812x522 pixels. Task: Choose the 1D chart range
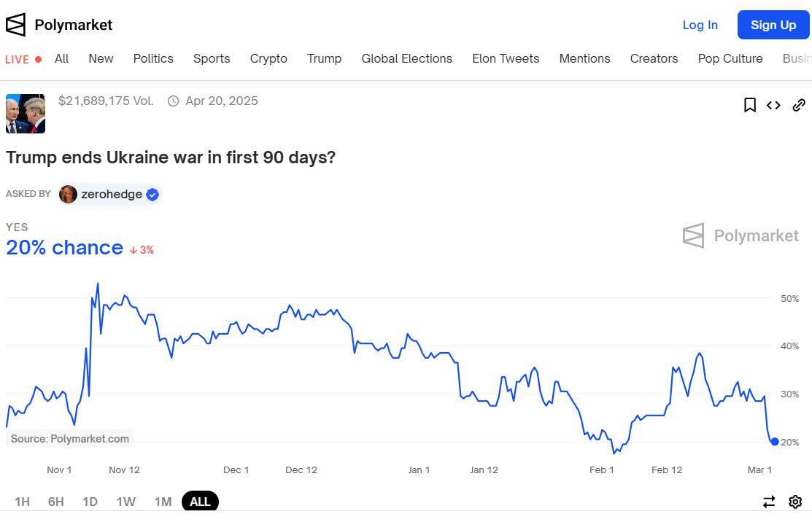point(90,502)
